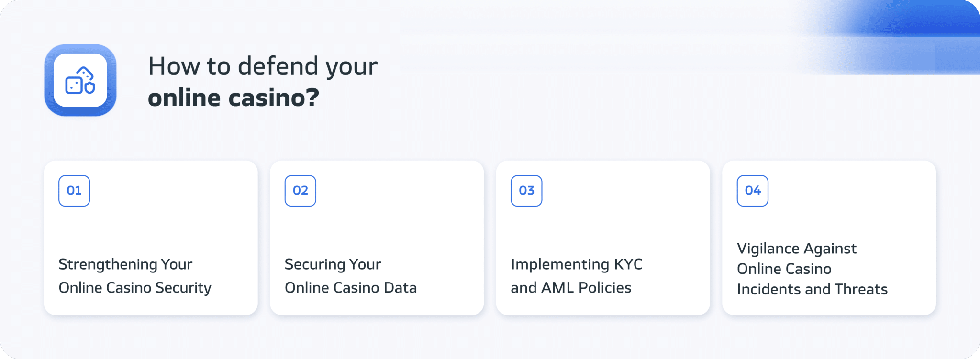This screenshot has width=980, height=359.
Task: Click 'and AML Policies' text line
Action: pyautogui.click(x=571, y=288)
